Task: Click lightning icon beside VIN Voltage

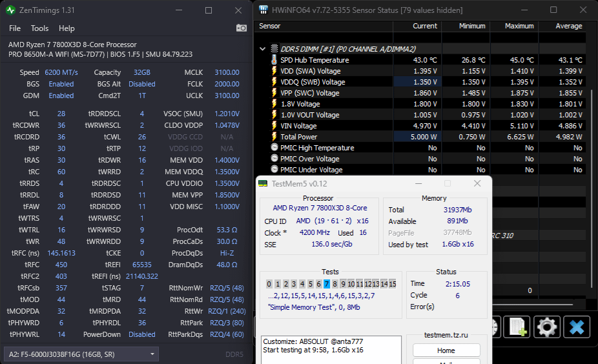Action: tap(274, 126)
